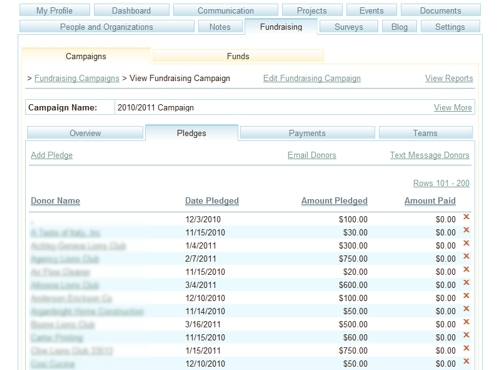Screen dimensions: 500x370
Task: Delete the 12/3/2010 $100.00 pledge row
Action: click(x=466, y=217)
